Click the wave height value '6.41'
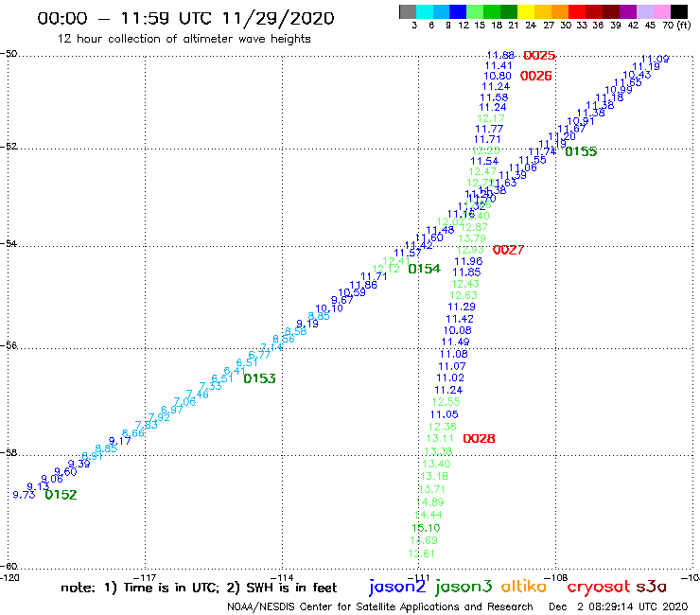 235,371
